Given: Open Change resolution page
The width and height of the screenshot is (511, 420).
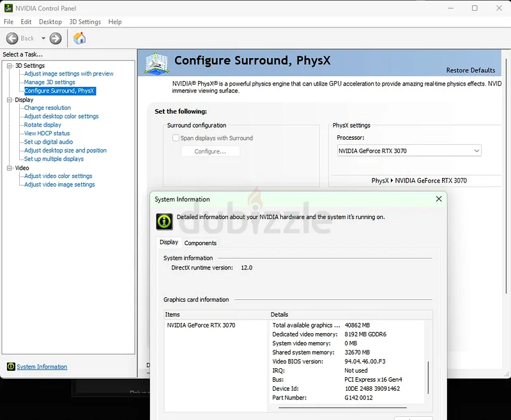Looking at the screenshot, I should point(47,108).
